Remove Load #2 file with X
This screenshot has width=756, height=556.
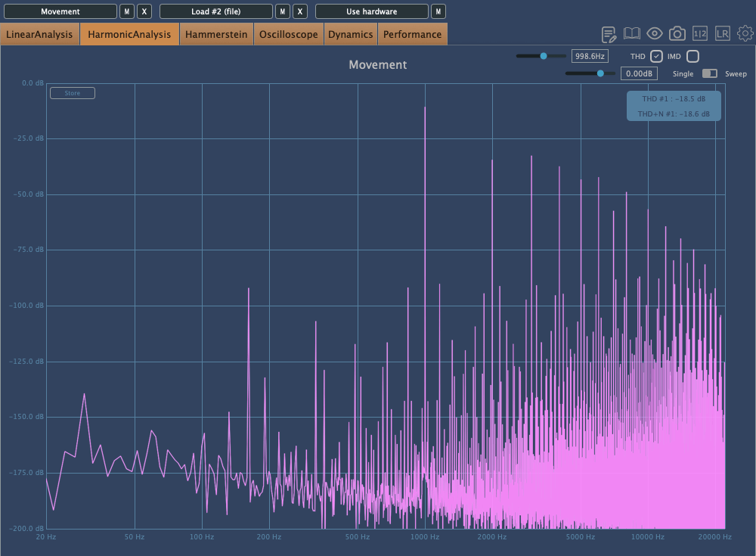point(300,11)
